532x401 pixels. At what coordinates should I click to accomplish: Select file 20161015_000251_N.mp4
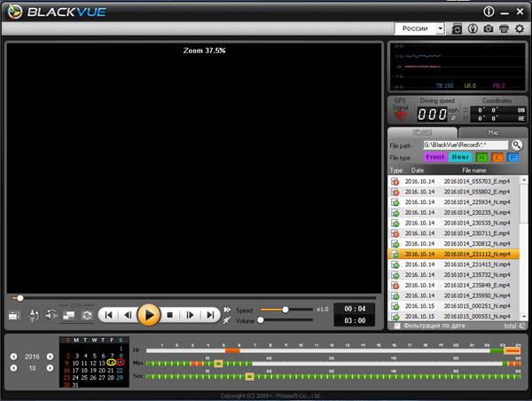click(454, 306)
